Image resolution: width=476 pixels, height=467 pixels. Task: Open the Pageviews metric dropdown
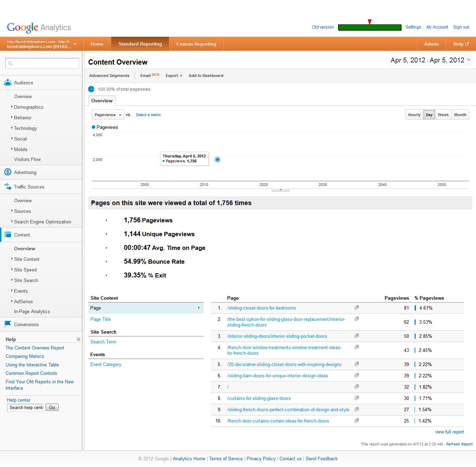coord(108,115)
